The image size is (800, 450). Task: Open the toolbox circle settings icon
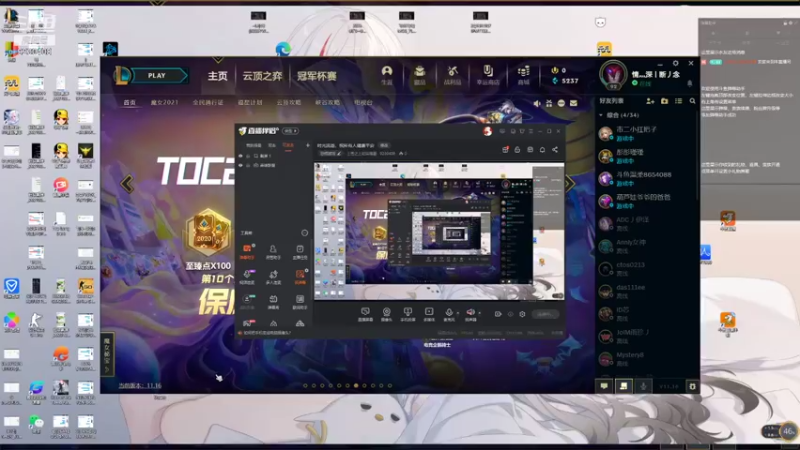[305, 233]
